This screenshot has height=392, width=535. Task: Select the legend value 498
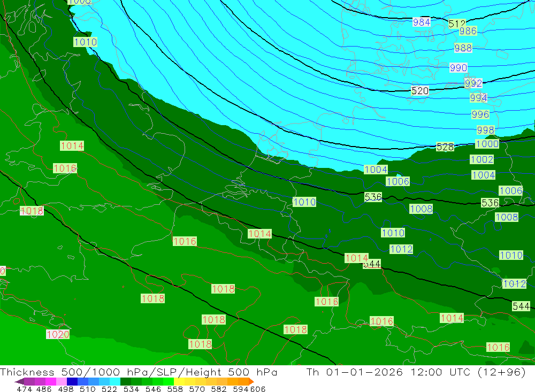65,389
